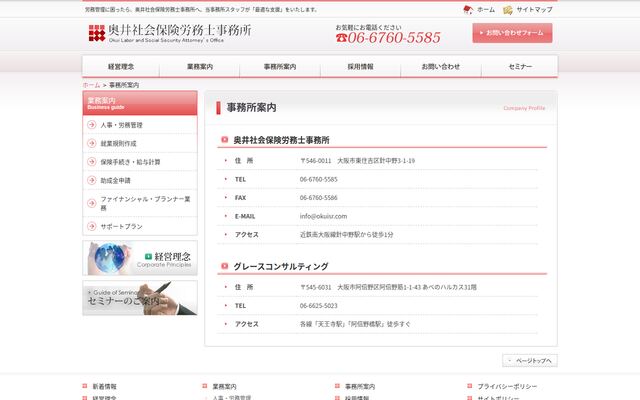
Task: Click the ページトップへ button
Action: [x=530, y=361]
